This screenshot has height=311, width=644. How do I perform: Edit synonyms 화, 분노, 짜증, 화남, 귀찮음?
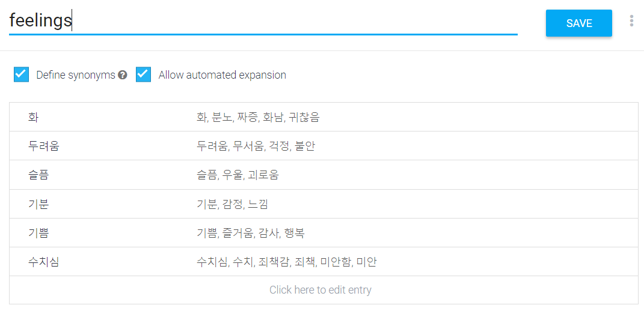pyautogui.click(x=258, y=117)
